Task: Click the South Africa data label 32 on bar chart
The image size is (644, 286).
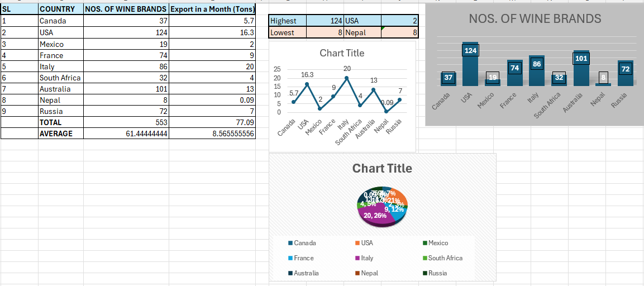Action: pyautogui.click(x=559, y=77)
